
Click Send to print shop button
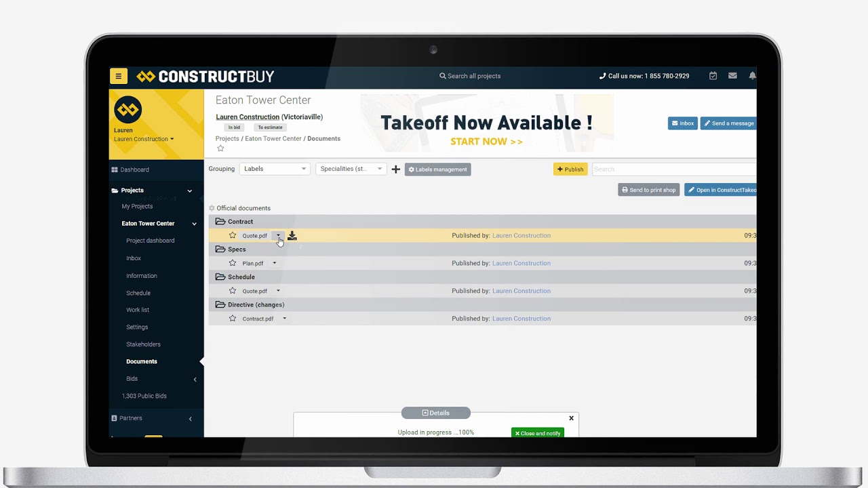click(649, 190)
